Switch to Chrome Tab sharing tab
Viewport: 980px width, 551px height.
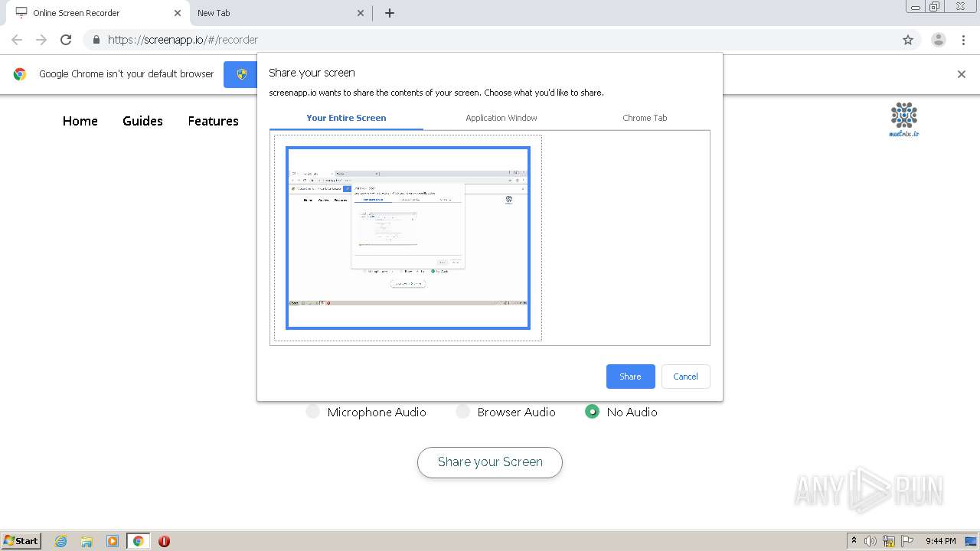(645, 118)
